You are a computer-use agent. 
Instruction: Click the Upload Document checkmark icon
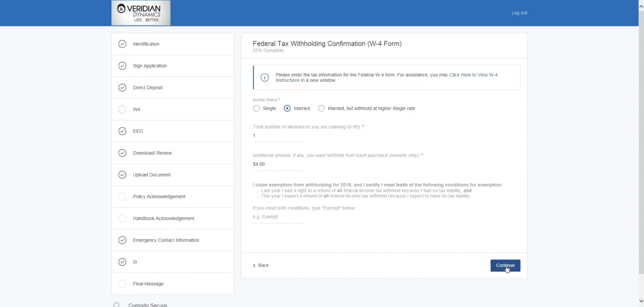[x=122, y=175]
